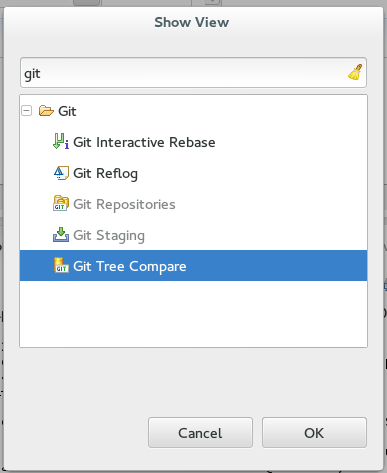The width and height of the screenshot is (387, 473).
Task: Select the Git folder label
Action: point(67,111)
